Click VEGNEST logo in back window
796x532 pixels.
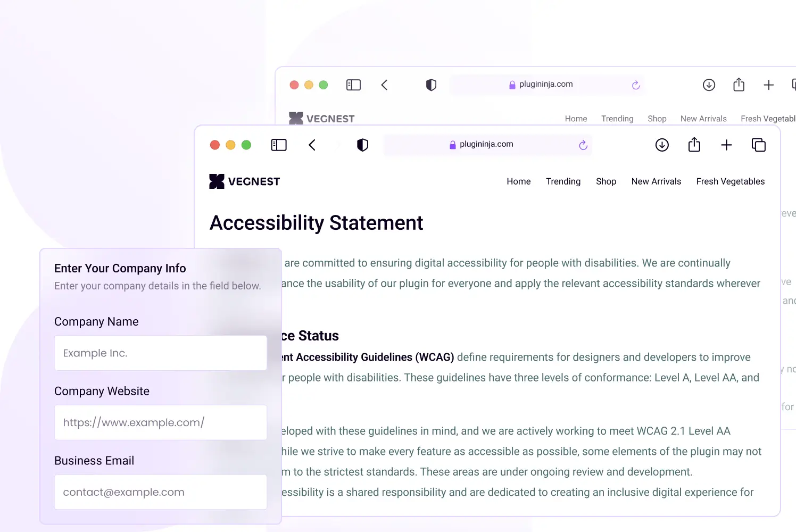pos(321,118)
